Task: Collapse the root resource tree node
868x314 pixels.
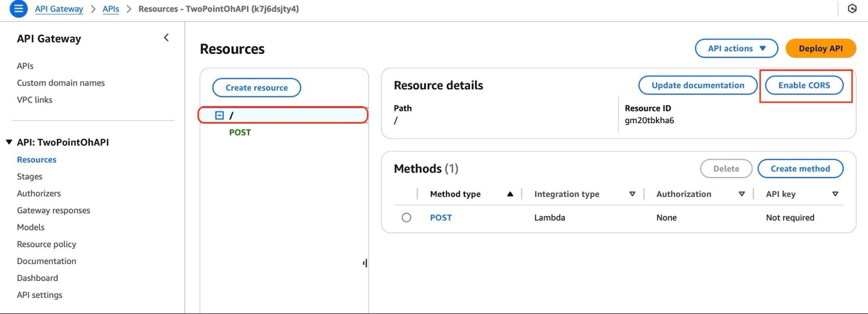Action: 219,115
